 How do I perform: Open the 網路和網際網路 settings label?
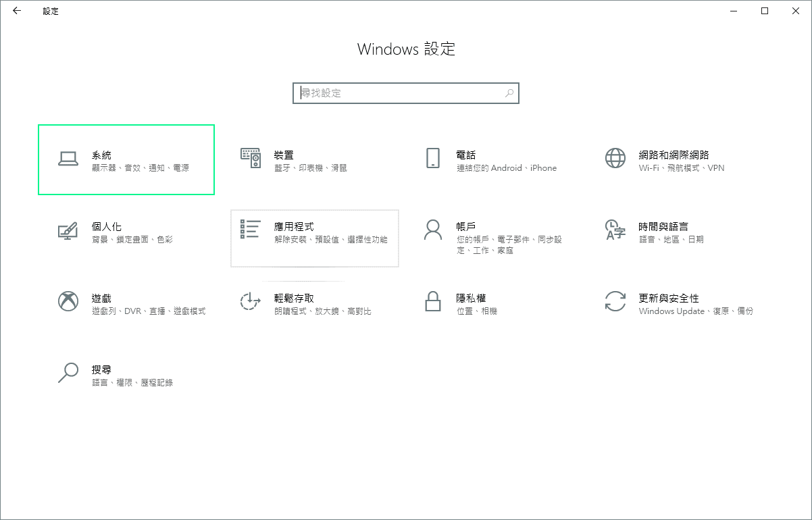pos(674,155)
